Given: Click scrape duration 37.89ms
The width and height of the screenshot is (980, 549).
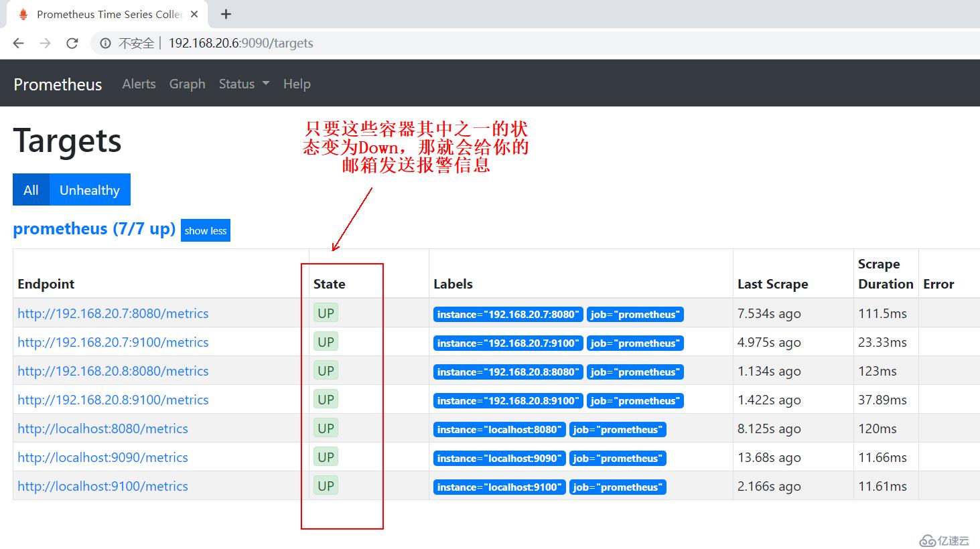Looking at the screenshot, I should pos(882,400).
